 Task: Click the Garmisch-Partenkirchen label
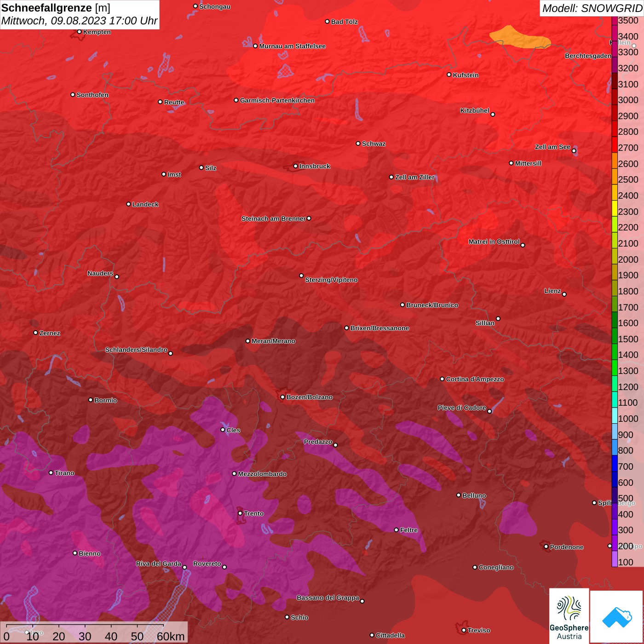point(277,100)
